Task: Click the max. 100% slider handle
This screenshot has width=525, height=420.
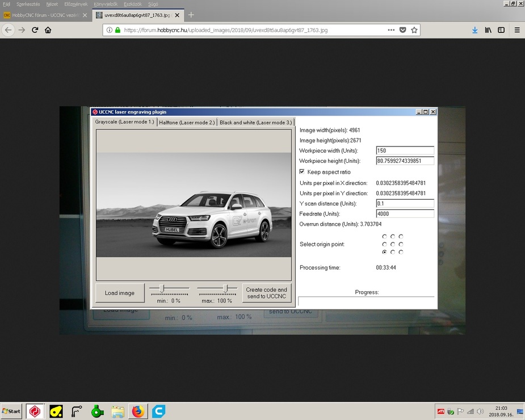Action: tap(226, 288)
